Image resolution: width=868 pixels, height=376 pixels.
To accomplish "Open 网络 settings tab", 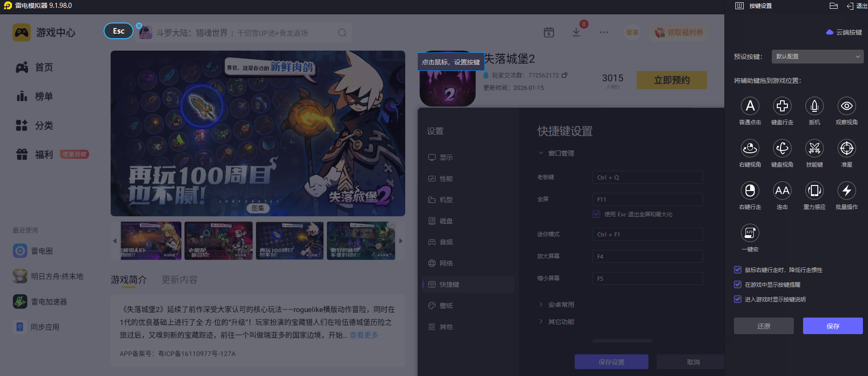I will (468, 263).
